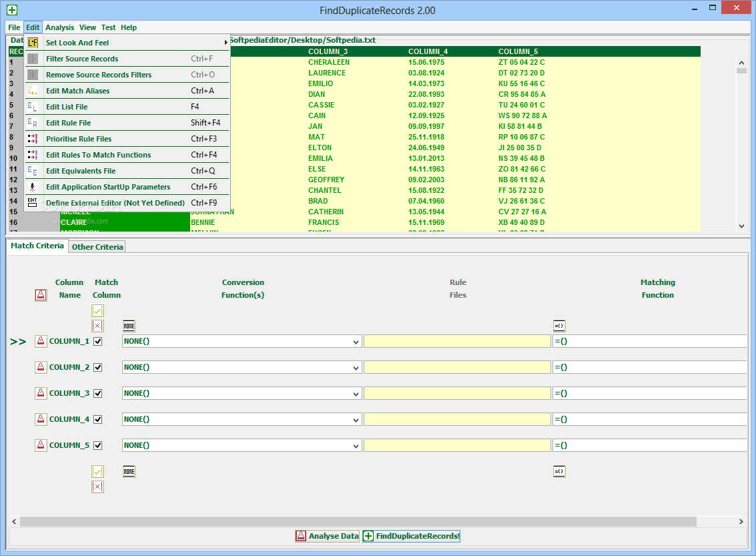Click the top NONE conversion function icon
Image resolution: width=756 pixels, height=556 pixels.
129,326
